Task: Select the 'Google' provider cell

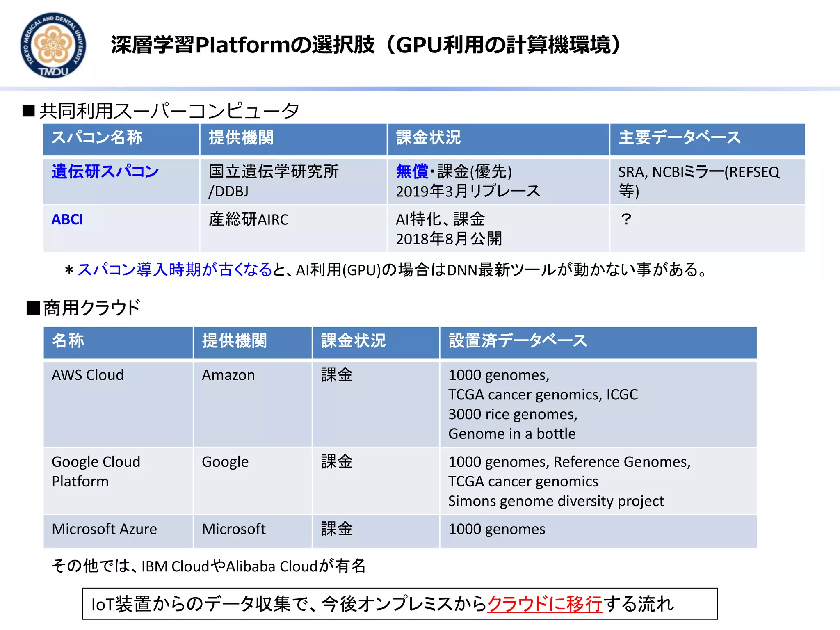Action: point(253,481)
